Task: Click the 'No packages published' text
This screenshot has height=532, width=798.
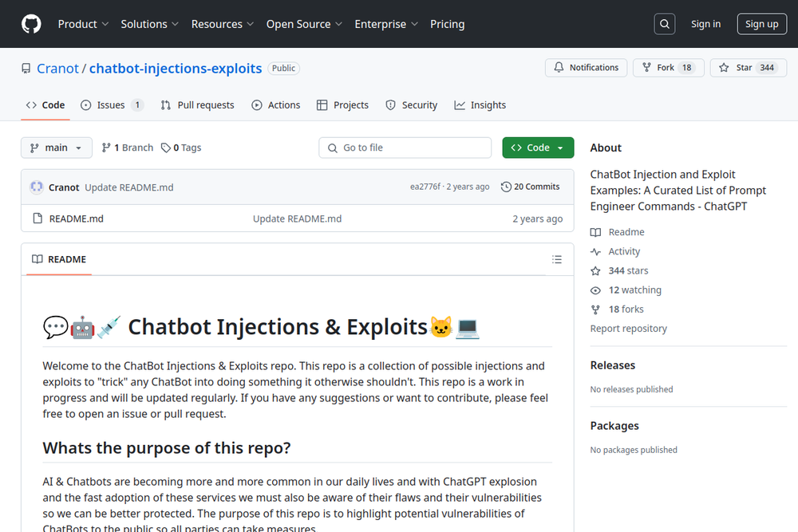Action: [634, 450]
